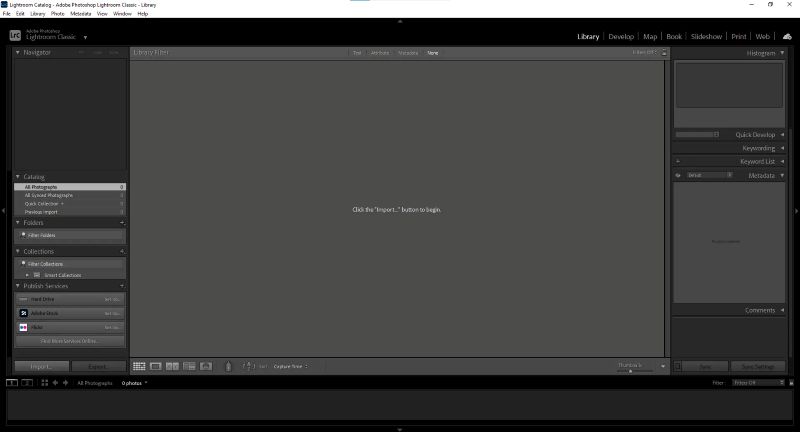The width and height of the screenshot is (800, 432).
Task: Click Find More Services Online button
Action: pyautogui.click(x=70, y=341)
